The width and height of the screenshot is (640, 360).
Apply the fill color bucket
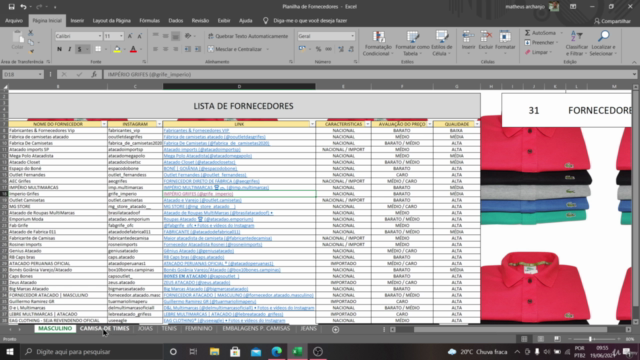pos(117,49)
